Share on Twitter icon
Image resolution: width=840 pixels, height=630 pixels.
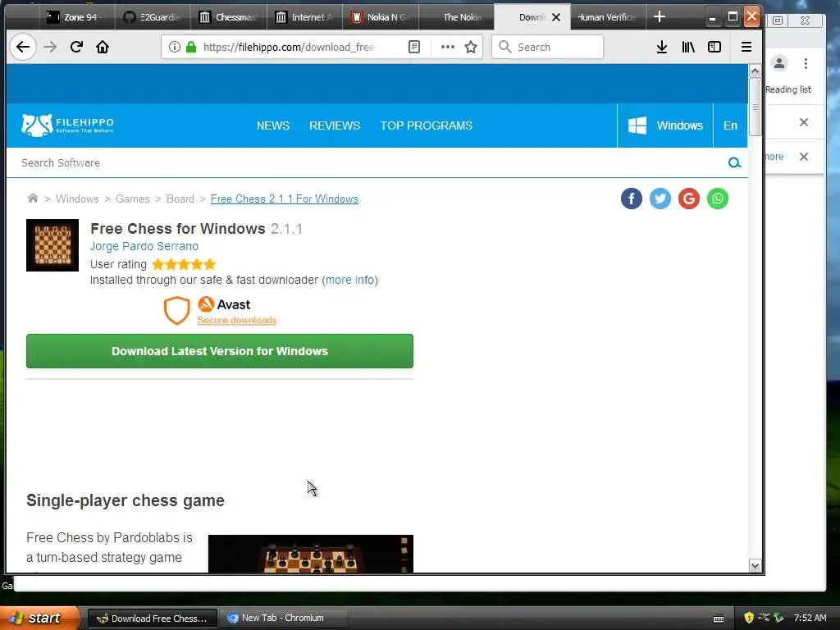660,199
